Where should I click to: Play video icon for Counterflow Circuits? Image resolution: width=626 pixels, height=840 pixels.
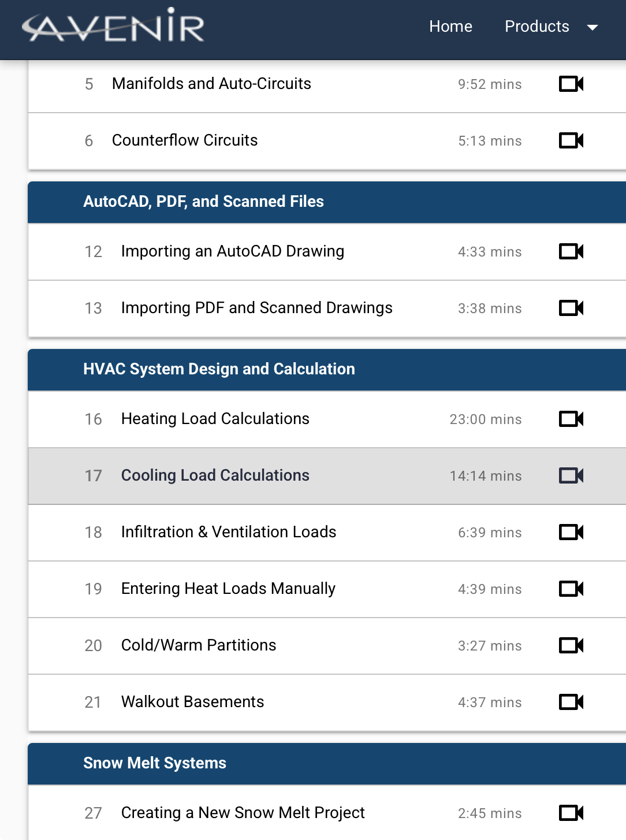point(571,140)
